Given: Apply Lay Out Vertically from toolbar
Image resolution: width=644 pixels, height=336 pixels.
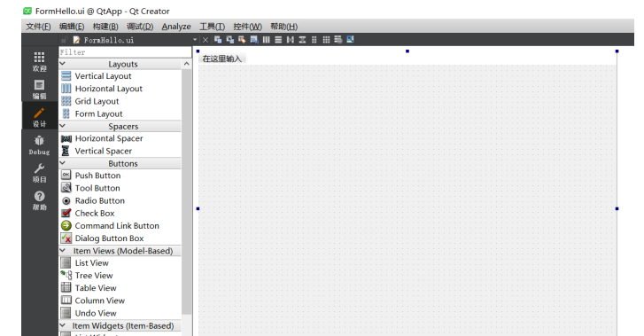Looking at the screenshot, I should click(278, 40).
